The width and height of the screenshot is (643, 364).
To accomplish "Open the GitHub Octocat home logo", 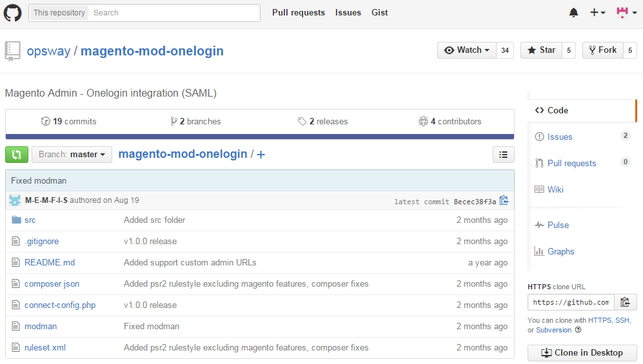I will (12, 13).
